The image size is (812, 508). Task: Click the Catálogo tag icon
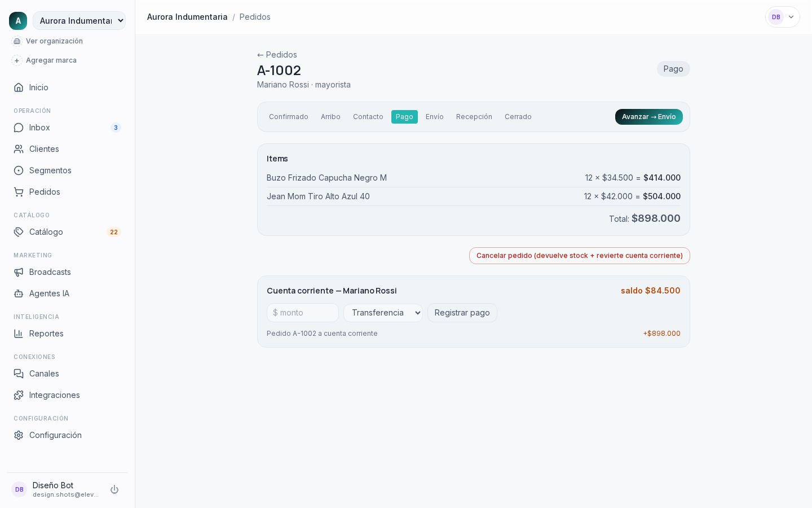[x=19, y=232]
